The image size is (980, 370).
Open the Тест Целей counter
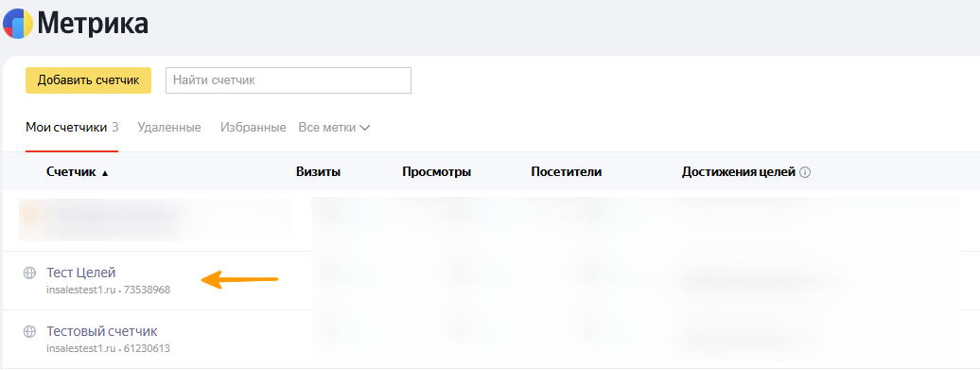[81, 273]
